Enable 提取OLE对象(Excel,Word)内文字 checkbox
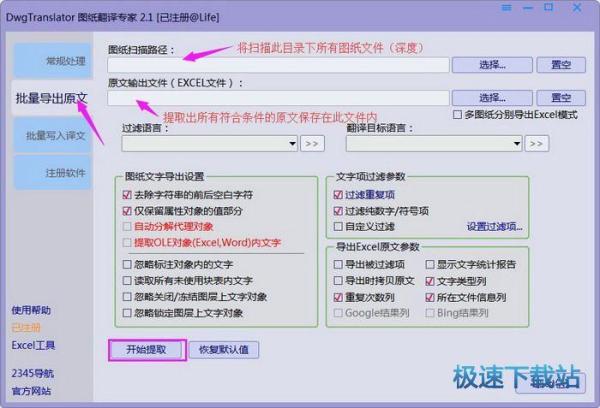This screenshot has width=600, height=408. (x=127, y=242)
